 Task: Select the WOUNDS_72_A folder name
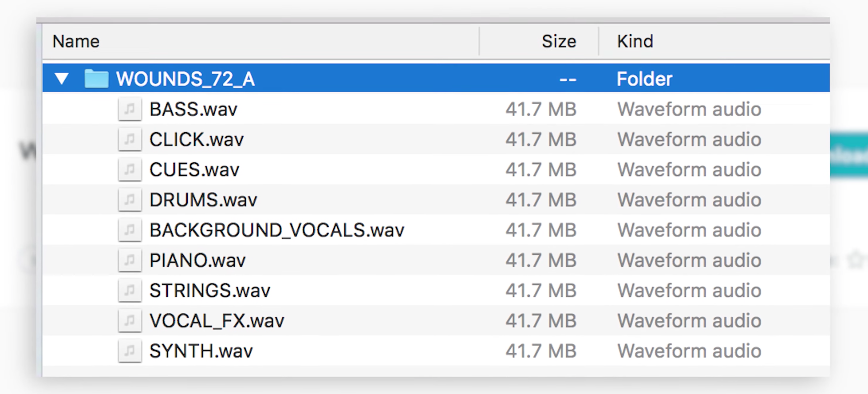point(185,79)
